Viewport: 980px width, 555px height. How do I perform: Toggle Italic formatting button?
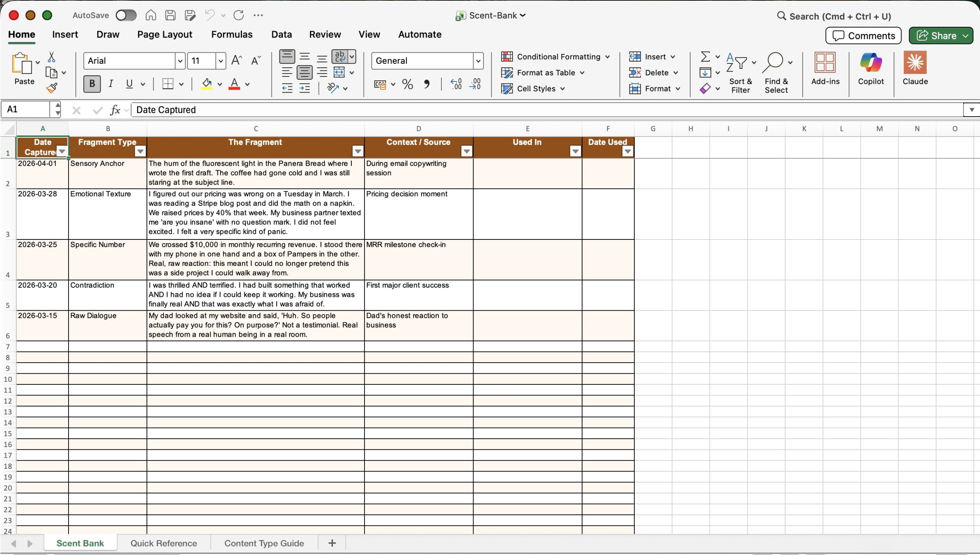pos(111,84)
